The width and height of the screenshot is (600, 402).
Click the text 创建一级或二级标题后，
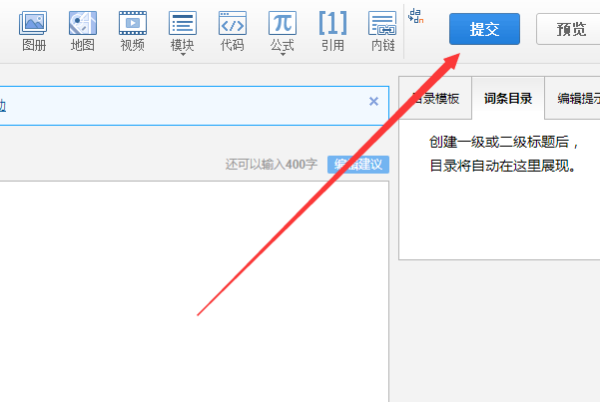click(504, 142)
